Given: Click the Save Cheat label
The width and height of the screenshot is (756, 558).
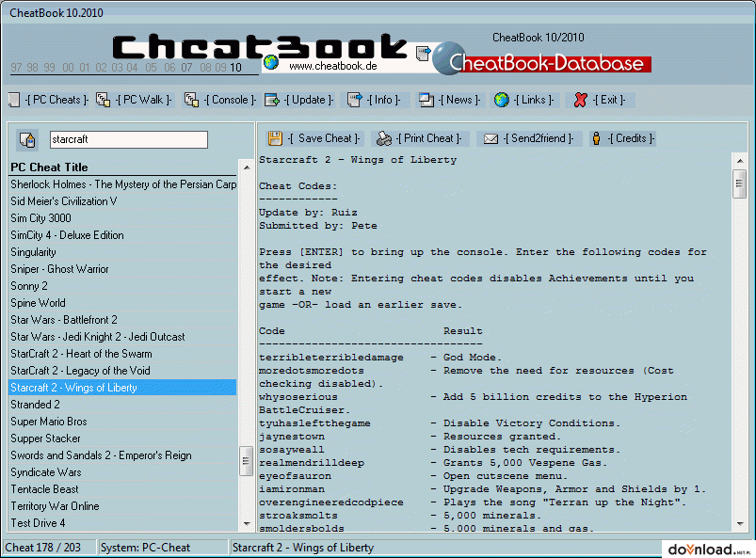Looking at the screenshot, I should 324,138.
